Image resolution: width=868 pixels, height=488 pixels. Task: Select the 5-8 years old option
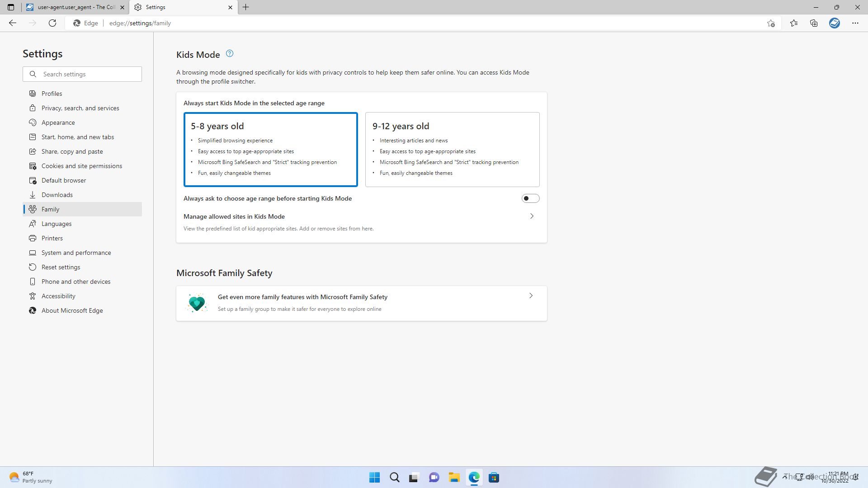(270, 149)
